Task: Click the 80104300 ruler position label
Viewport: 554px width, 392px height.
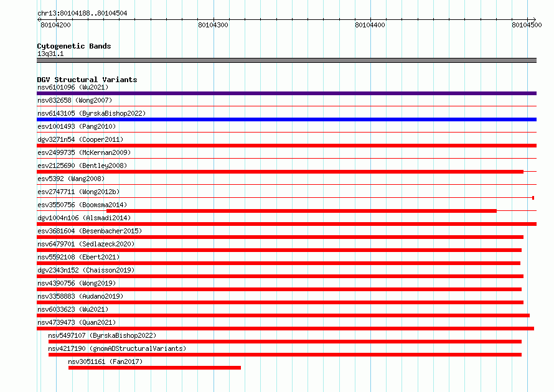Action: pos(213,25)
